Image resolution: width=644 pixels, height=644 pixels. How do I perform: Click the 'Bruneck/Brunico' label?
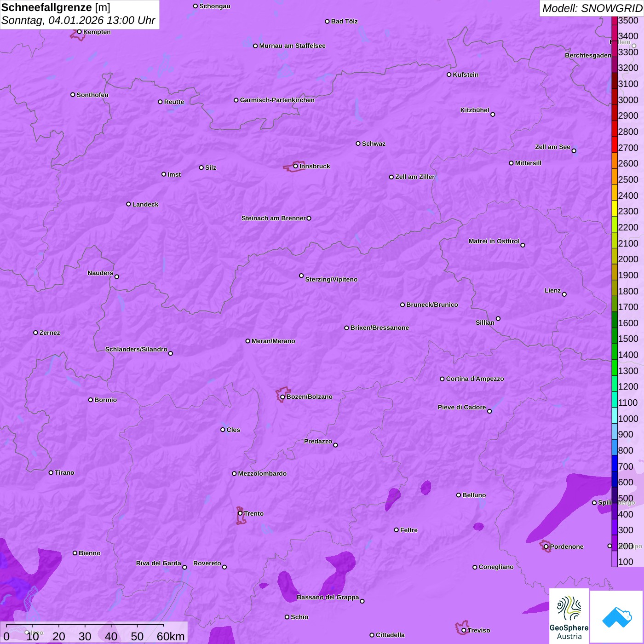[432, 305]
